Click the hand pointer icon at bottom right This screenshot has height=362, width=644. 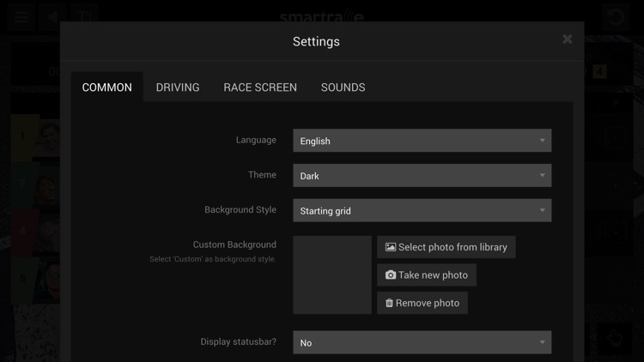tap(615, 338)
